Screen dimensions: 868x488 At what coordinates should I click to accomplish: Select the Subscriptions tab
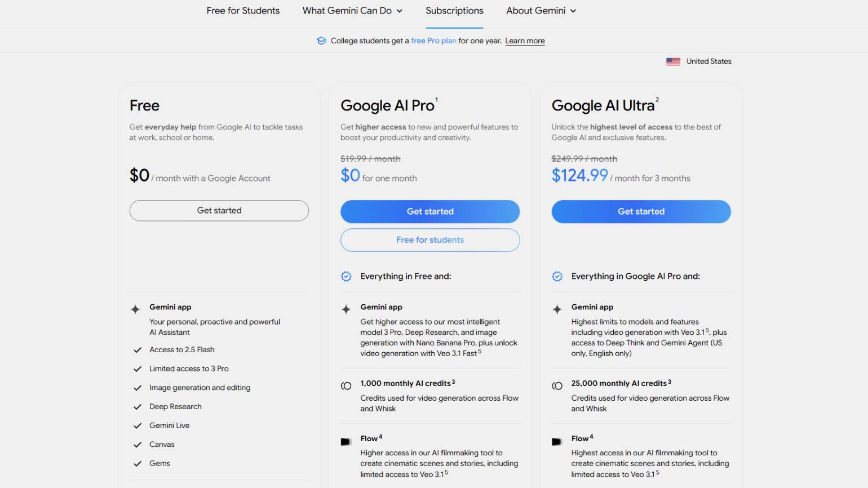coord(454,11)
